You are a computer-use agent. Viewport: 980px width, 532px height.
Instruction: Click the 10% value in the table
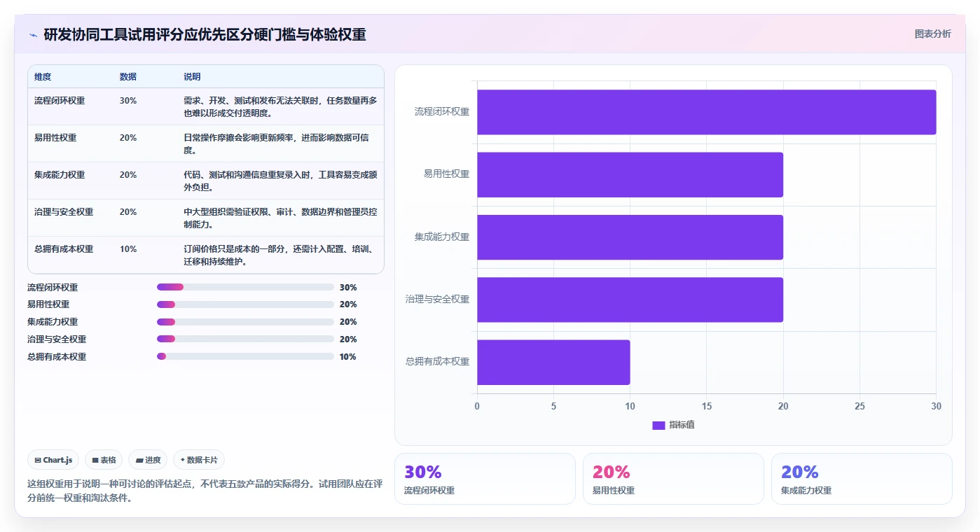coord(128,248)
